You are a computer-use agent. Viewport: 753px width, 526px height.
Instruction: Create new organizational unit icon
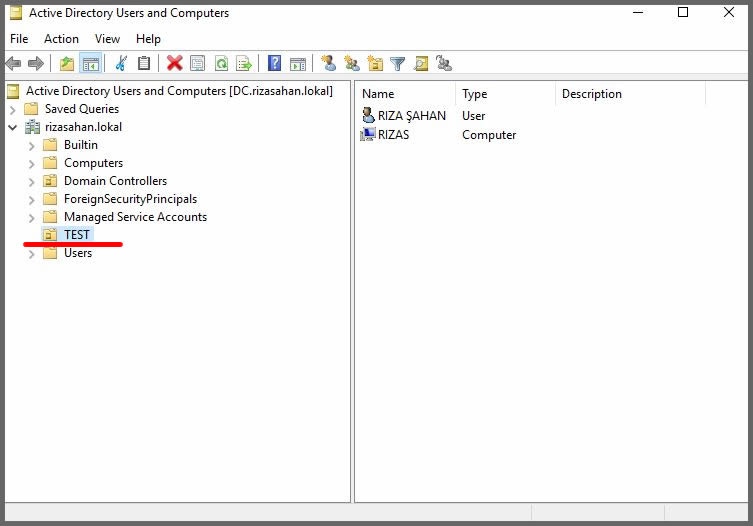(x=375, y=63)
